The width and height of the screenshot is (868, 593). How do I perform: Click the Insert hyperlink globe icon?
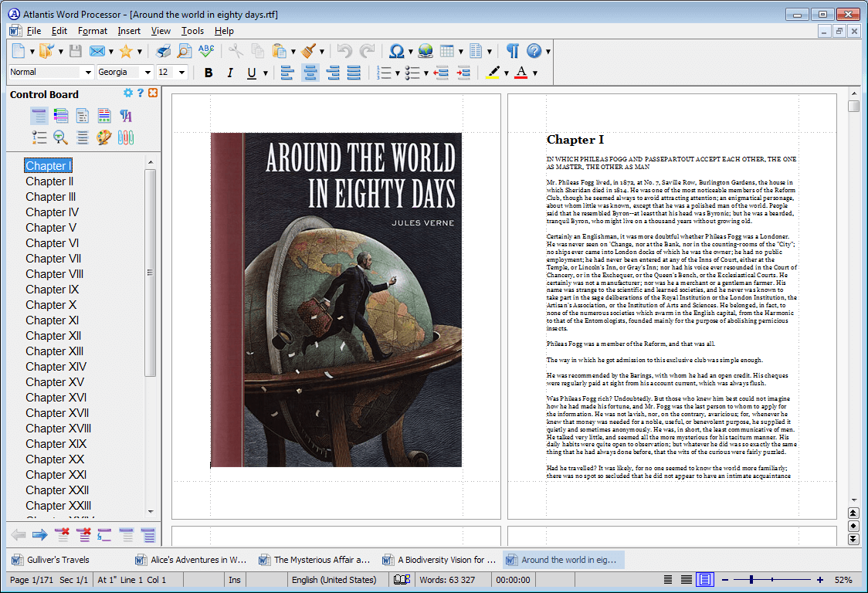coord(426,51)
